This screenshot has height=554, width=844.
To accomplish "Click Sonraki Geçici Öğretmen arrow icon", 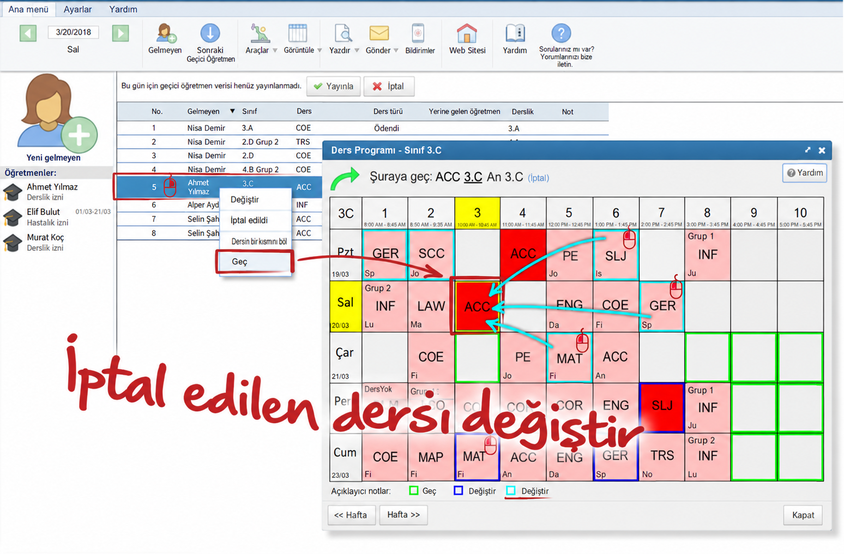I will click(210, 33).
